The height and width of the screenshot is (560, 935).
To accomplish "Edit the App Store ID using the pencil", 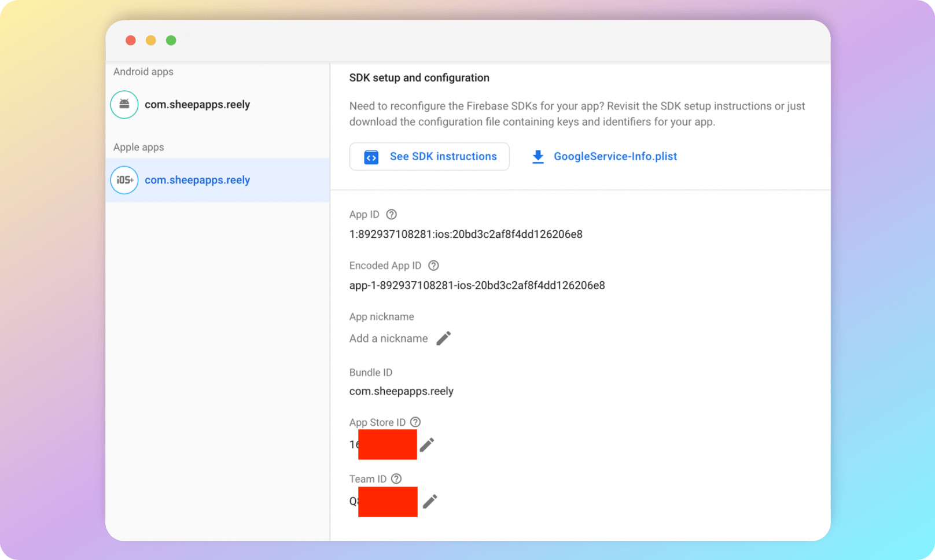I will point(427,444).
